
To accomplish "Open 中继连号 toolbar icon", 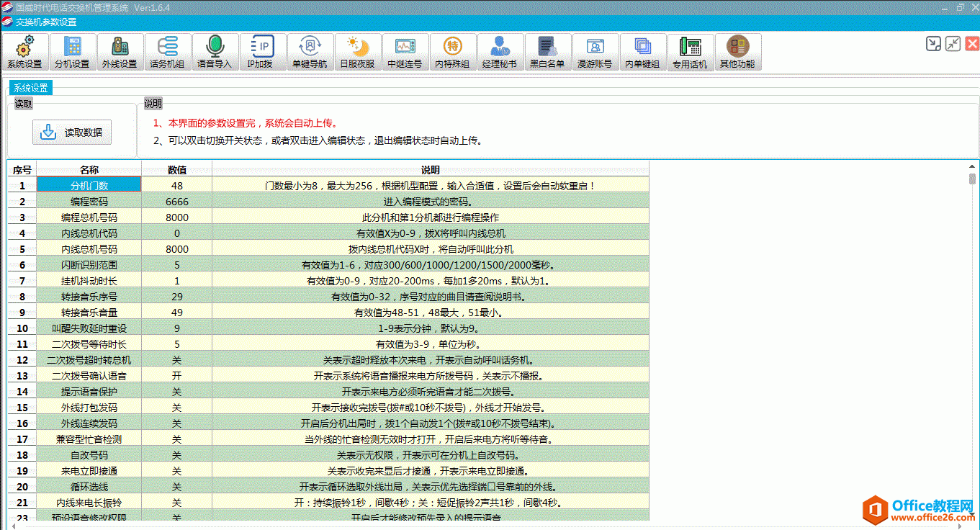I will coord(405,53).
